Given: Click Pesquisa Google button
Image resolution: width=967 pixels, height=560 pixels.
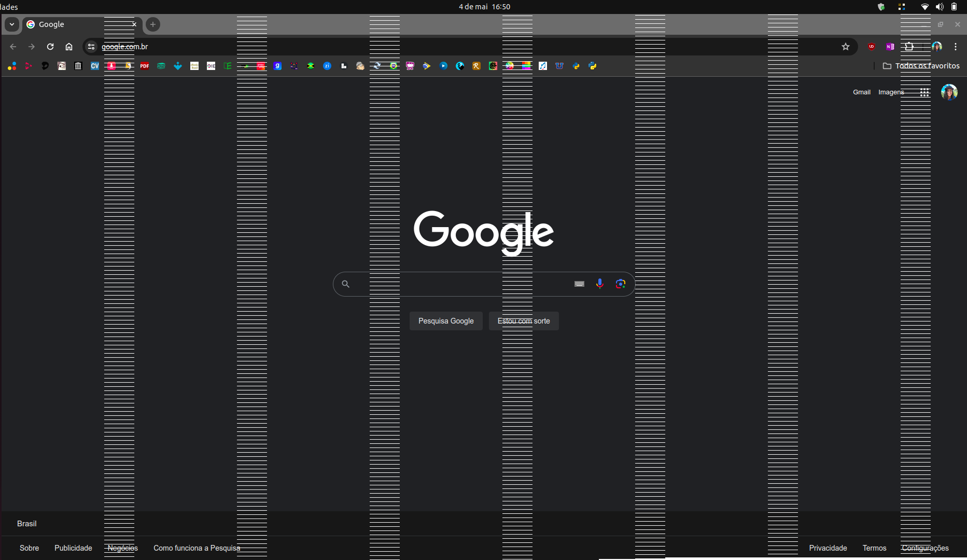Looking at the screenshot, I should point(446,321).
